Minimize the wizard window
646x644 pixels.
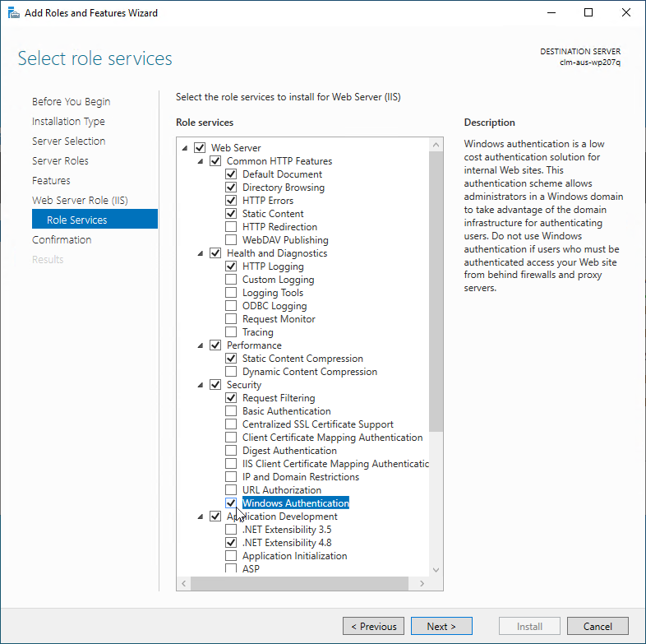click(551, 12)
